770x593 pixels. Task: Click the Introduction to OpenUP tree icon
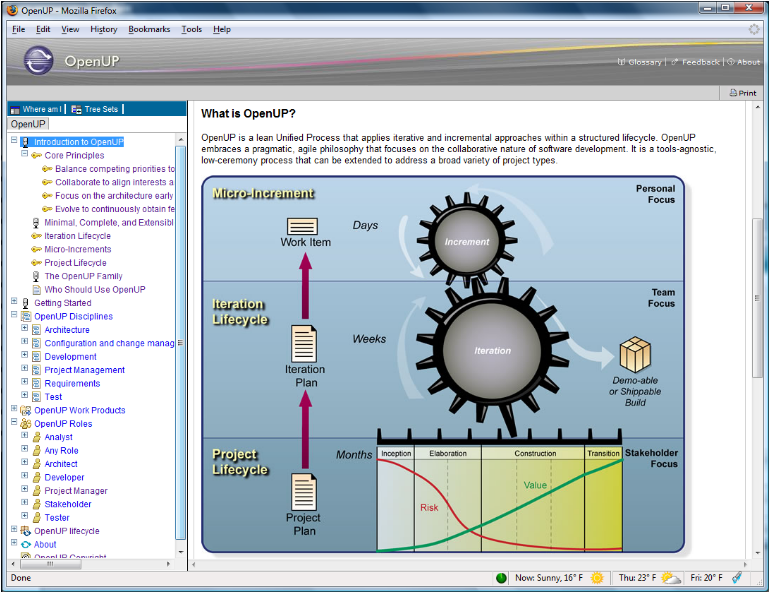[x=26, y=142]
